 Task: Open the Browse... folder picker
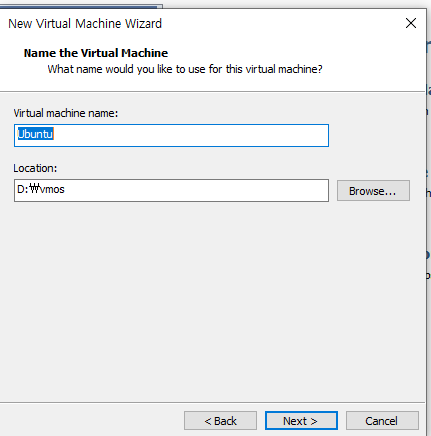pyautogui.click(x=373, y=191)
